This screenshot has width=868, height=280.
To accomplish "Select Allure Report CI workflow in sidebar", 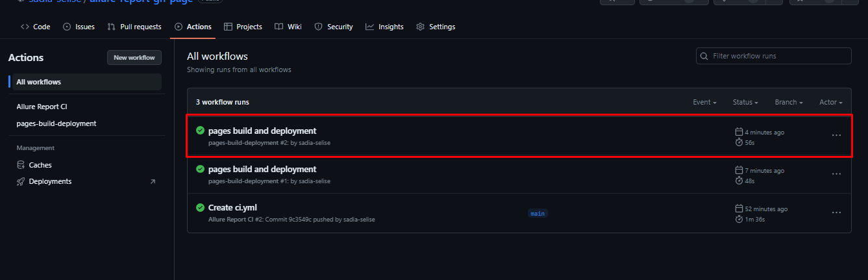I will 42,107.
